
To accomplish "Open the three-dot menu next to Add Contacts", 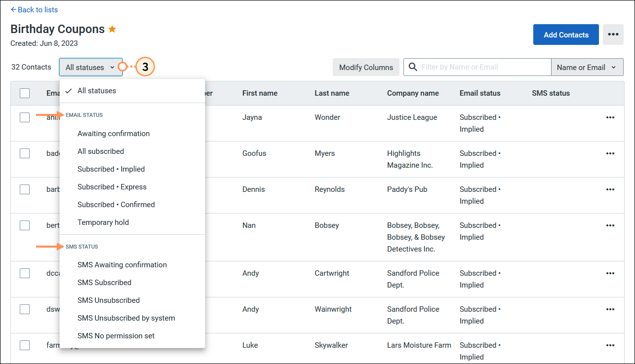I will (613, 35).
